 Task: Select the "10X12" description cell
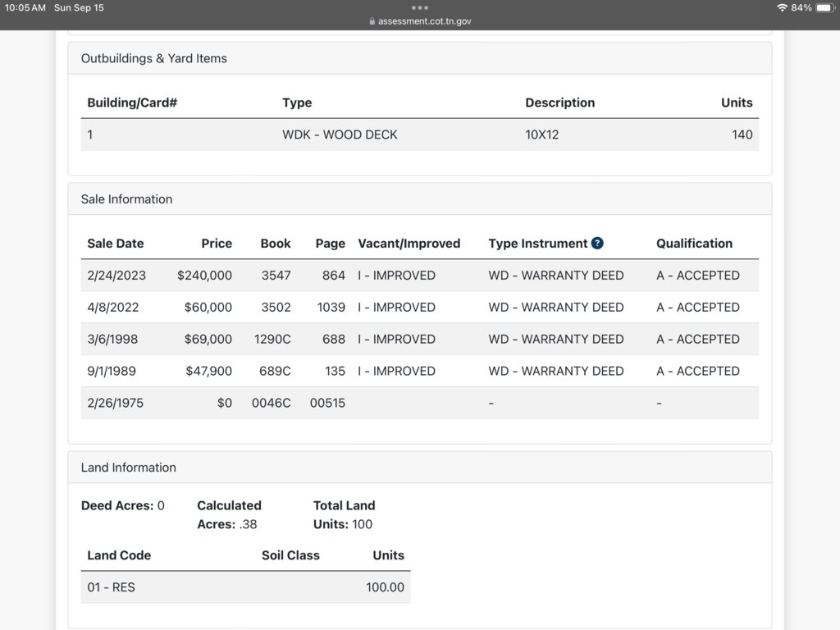[x=541, y=135]
